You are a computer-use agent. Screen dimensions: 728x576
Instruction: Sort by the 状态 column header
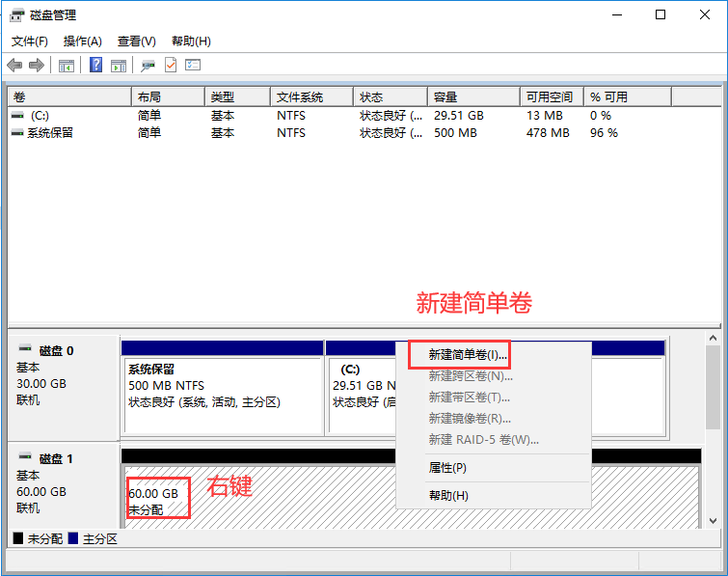391,97
